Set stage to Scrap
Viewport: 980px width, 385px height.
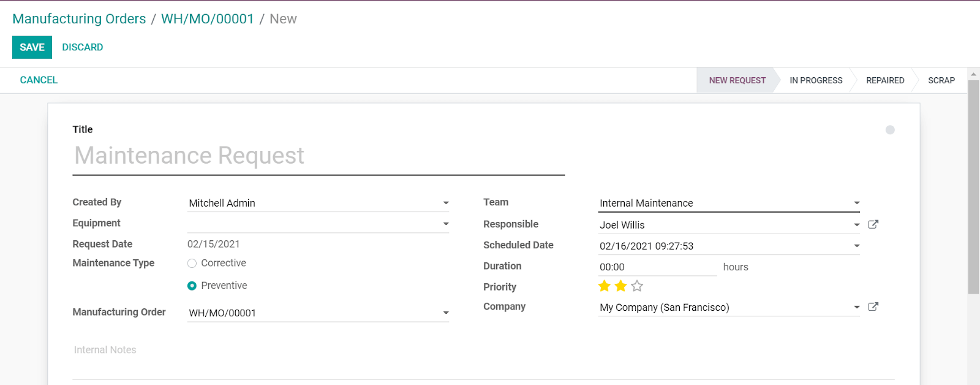coord(941,80)
